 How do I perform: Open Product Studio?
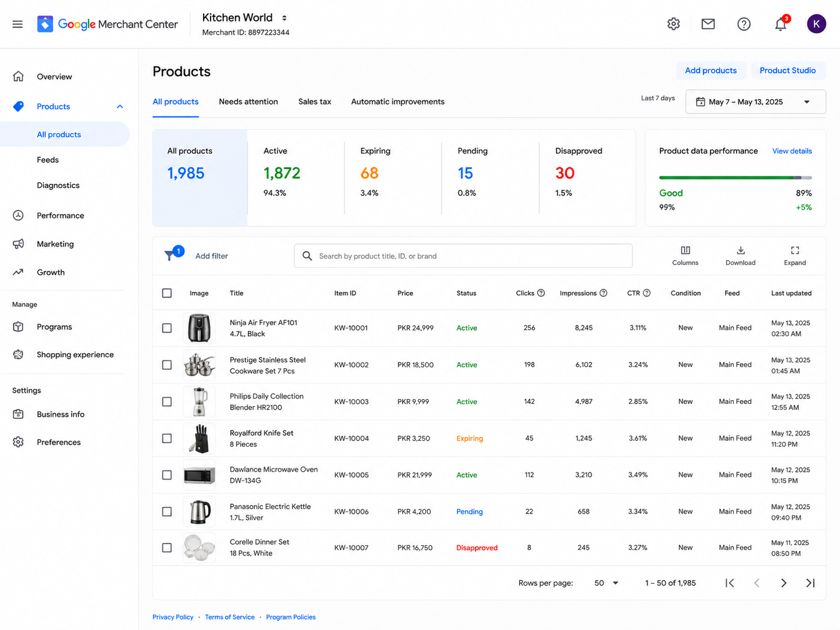point(788,71)
